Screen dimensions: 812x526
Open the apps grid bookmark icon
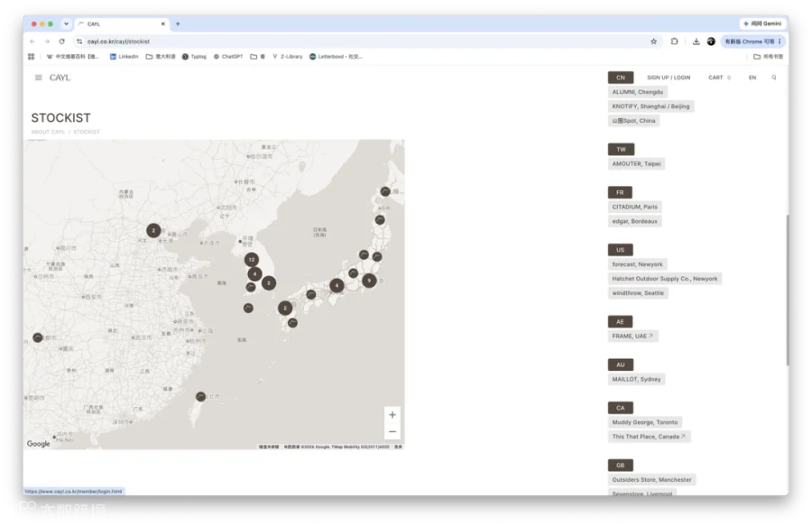31,57
